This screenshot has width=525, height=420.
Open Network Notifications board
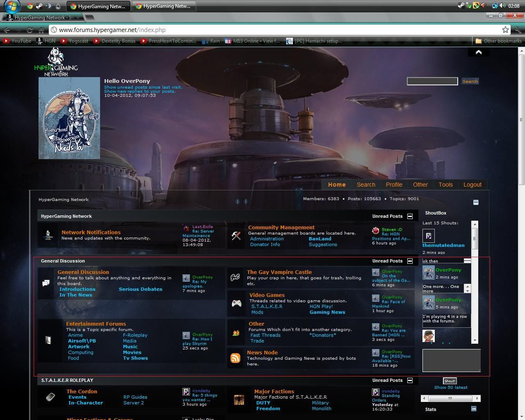click(x=91, y=232)
